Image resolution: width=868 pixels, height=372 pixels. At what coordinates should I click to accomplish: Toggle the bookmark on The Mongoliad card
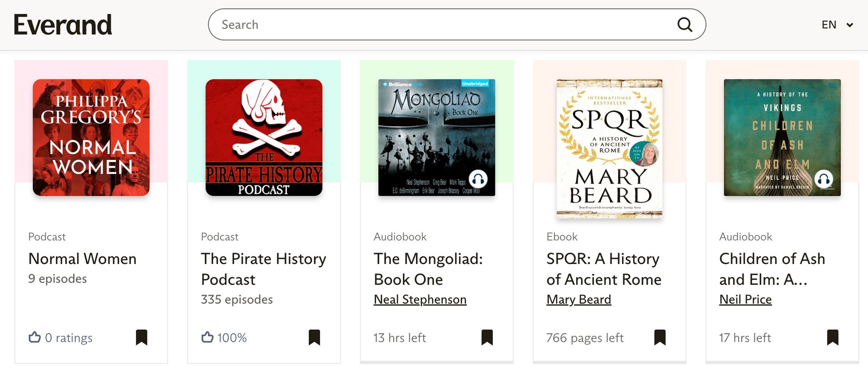click(487, 337)
